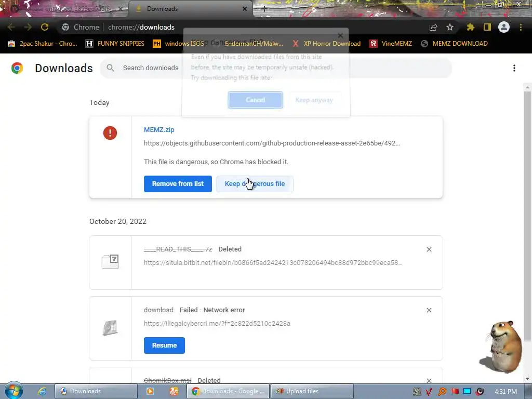Open FUNNY SNIPPIES bookmark
The image size is (532, 399).
[115, 44]
